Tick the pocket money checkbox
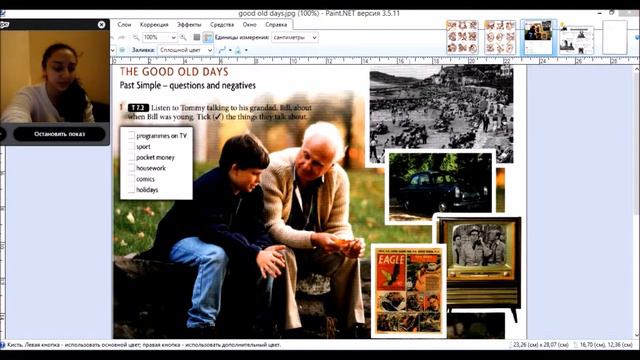This screenshot has width=640, height=360. (131, 157)
